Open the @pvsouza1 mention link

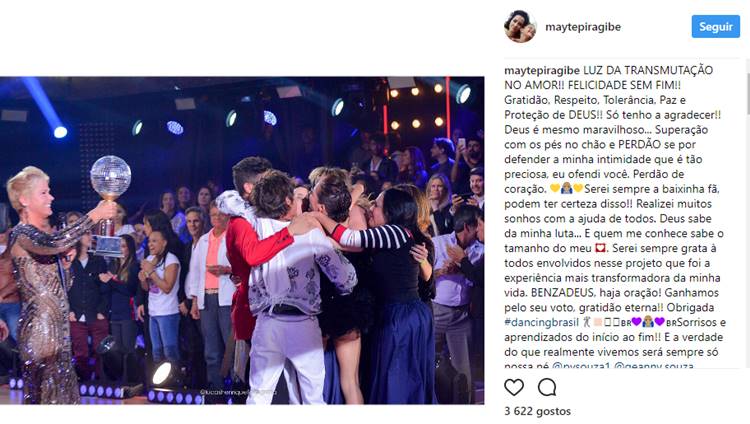pyautogui.click(x=581, y=366)
